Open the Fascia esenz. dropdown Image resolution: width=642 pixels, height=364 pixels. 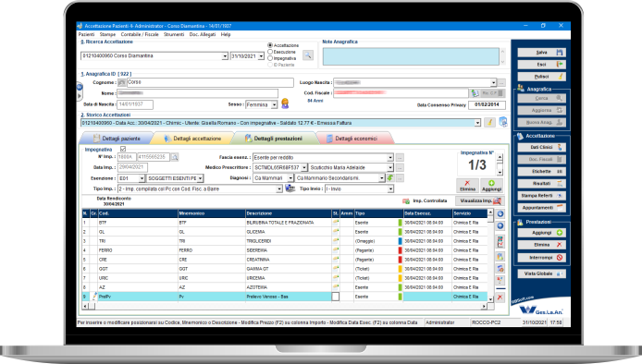click(390, 158)
